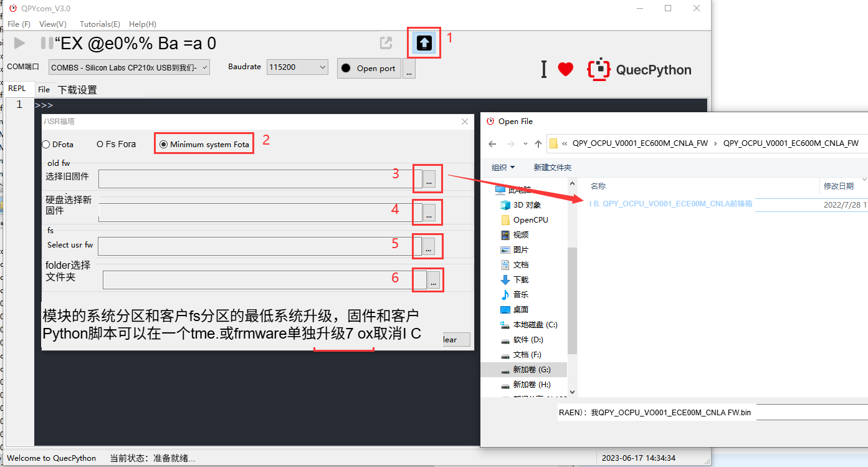
Task: Select 此电脑 in the Open File sidebar
Action: click(x=513, y=190)
